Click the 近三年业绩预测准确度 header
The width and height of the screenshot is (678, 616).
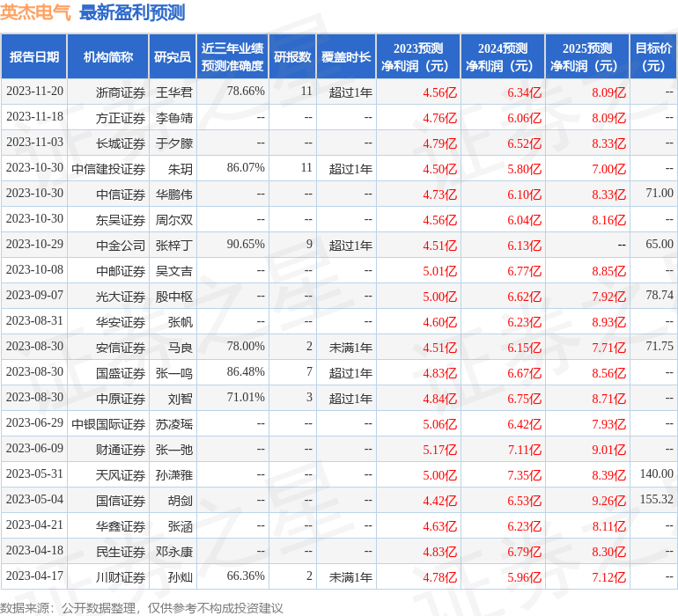click(x=232, y=56)
